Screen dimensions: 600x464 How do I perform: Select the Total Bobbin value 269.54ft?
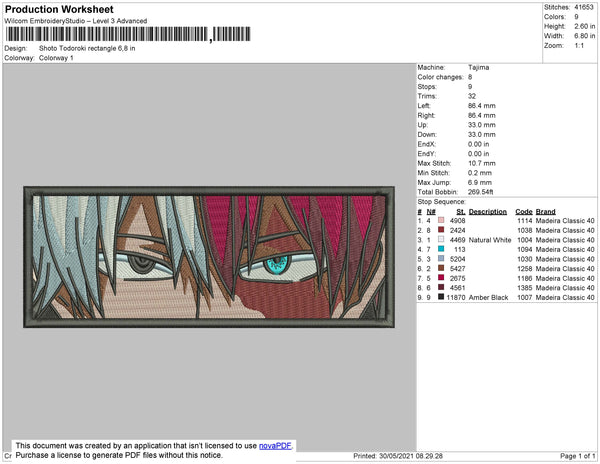pos(480,192)
